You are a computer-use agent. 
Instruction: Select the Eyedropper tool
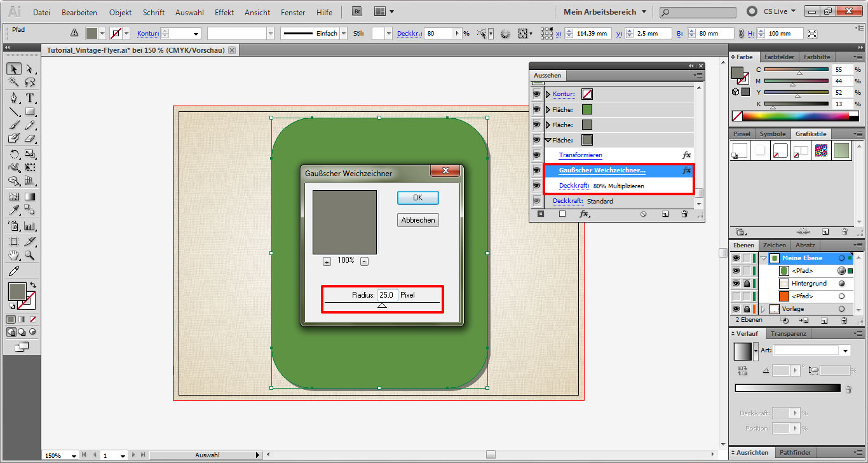[x=14, y=210]
